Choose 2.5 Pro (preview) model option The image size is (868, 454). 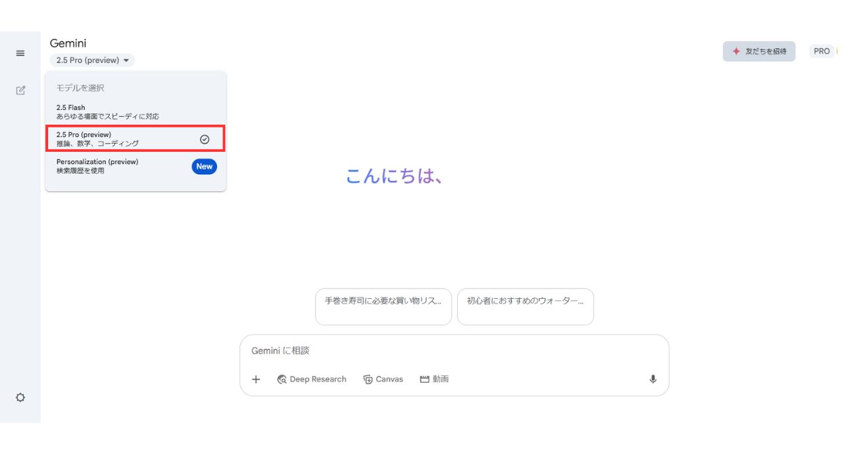136,139
